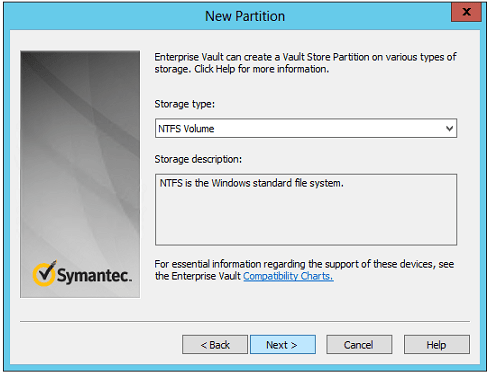Click the 'For essential information' support text

click(304, 270)
